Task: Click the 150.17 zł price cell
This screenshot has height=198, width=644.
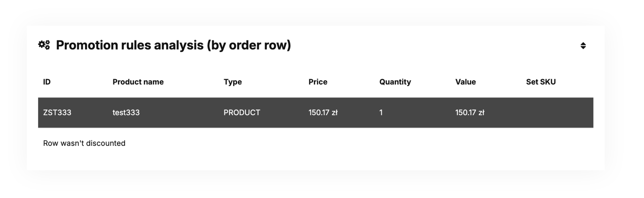Action: click(323, 113)
